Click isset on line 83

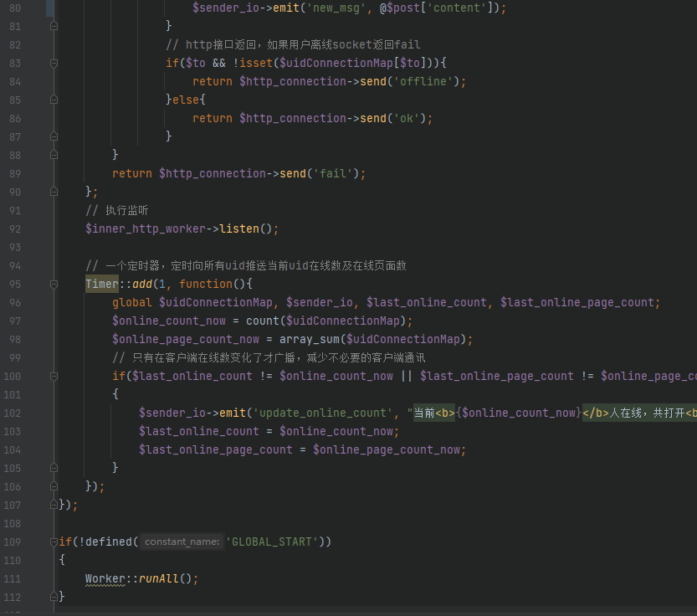(256, 63)
